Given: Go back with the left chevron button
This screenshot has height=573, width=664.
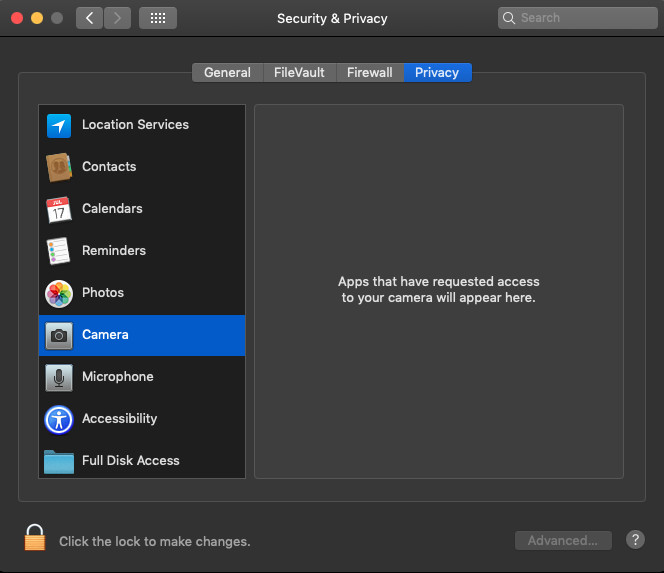Looking at the screenshot, I should [89, 18].
